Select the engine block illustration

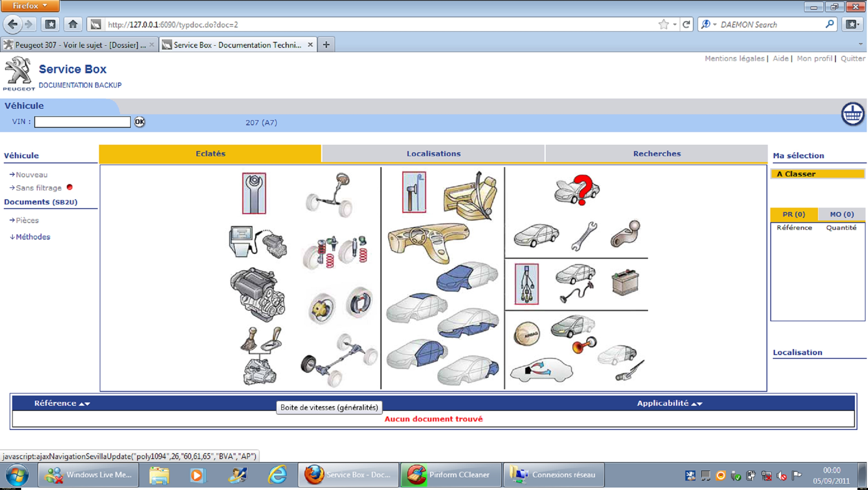tap(258, 295)
